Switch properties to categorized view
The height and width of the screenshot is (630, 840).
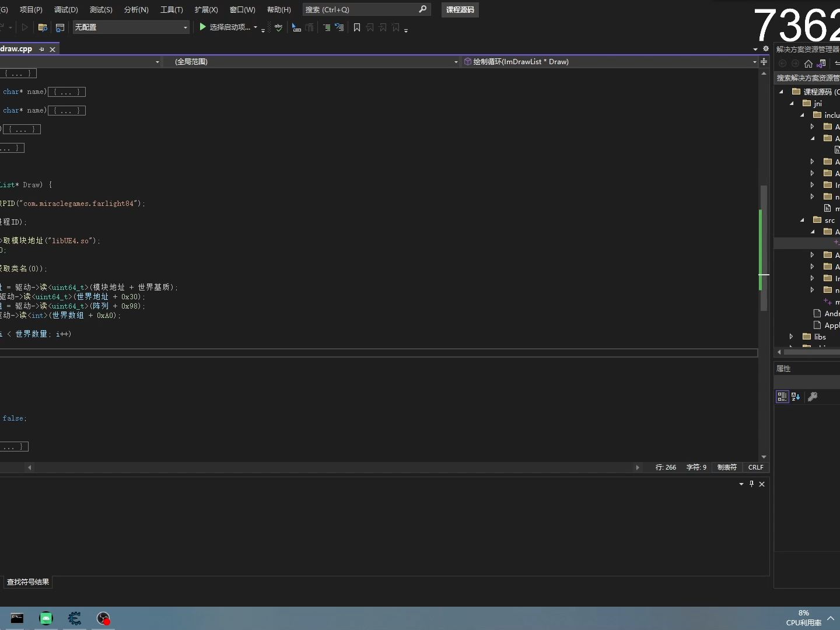(x=782, y=397)
